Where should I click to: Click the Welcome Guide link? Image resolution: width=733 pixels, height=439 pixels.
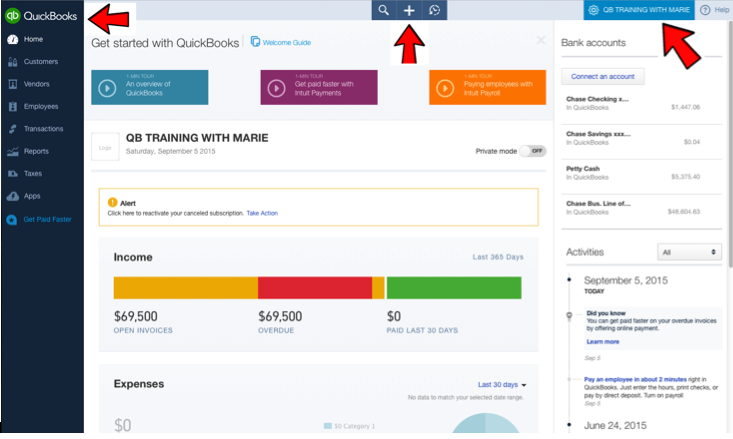(x=287, y=43)
